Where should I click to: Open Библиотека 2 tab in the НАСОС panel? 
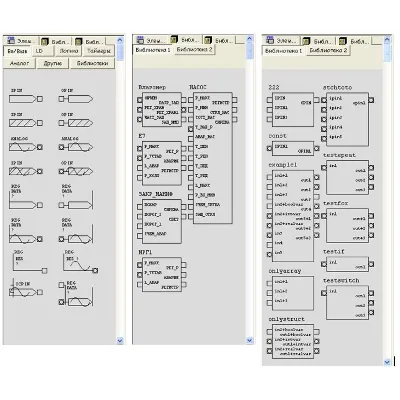pyautogui.click(x=194, y=49)
